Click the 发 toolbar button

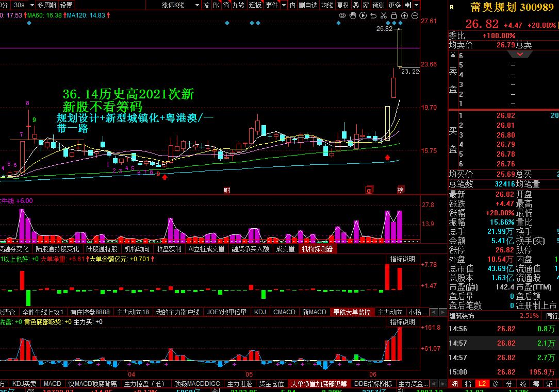(206, 5)
